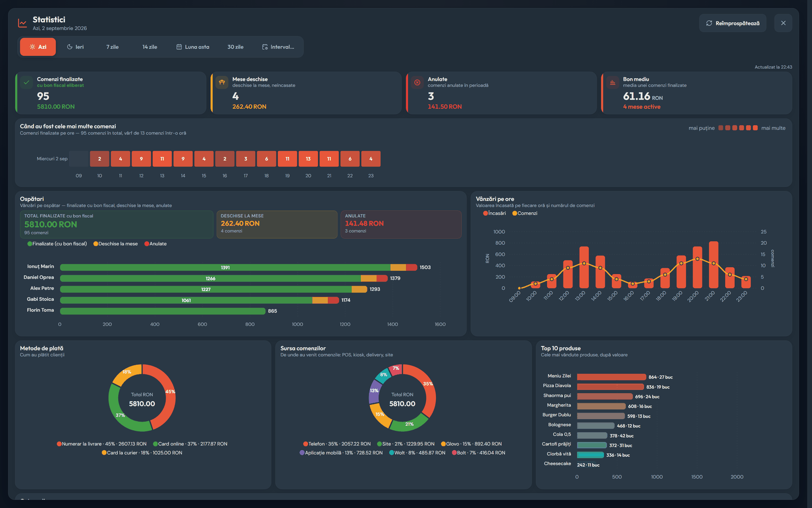Viewport: 812px width, 508px height.
Task: Click the bar chart icon on Bon mediu
Action: coord(613,82)
